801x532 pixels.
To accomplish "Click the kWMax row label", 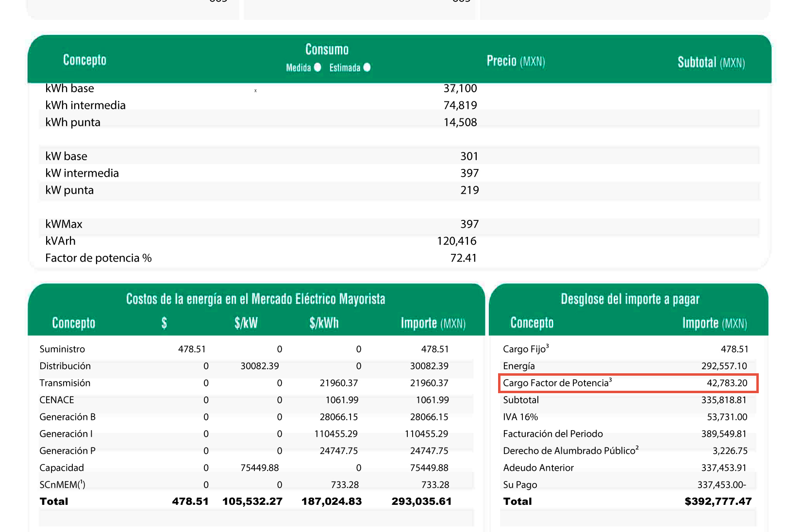I will coord(64,224).
